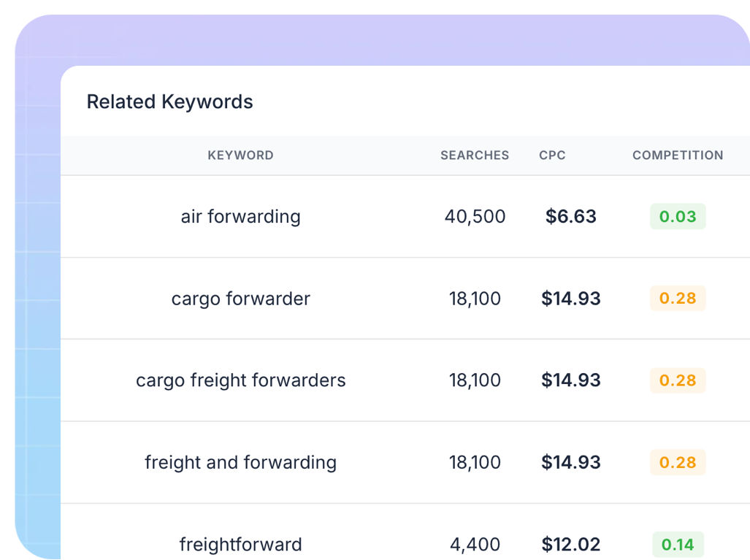Viewport: 750px width, 560px height.
Task: Sort by the CPC column header
Action: [552, 155]
